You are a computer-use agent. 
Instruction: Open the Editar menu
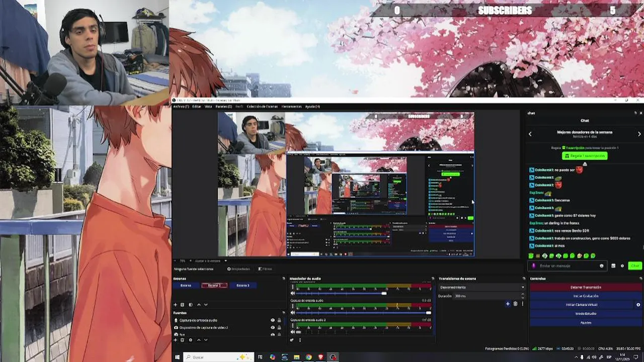pos(197,107)
